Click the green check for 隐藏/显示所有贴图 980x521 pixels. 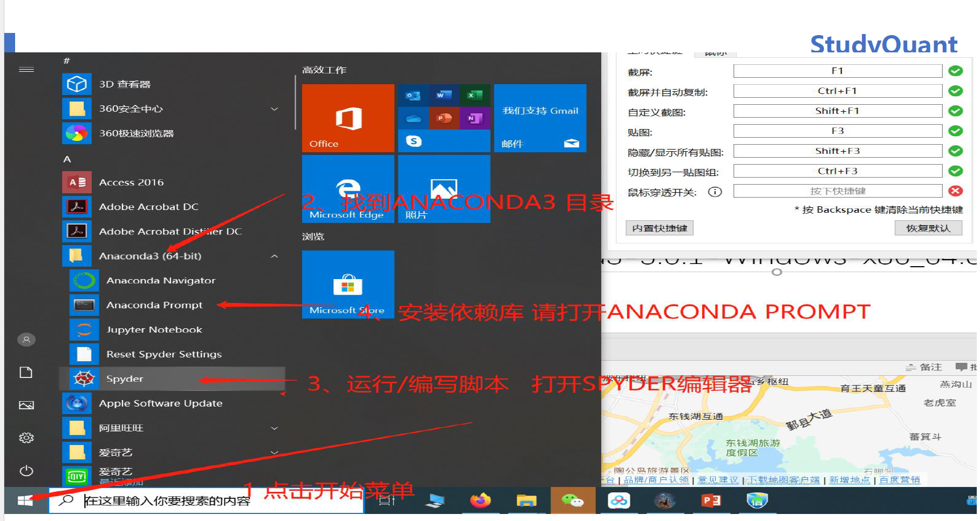pyautogui.click(x=956, y=151)
